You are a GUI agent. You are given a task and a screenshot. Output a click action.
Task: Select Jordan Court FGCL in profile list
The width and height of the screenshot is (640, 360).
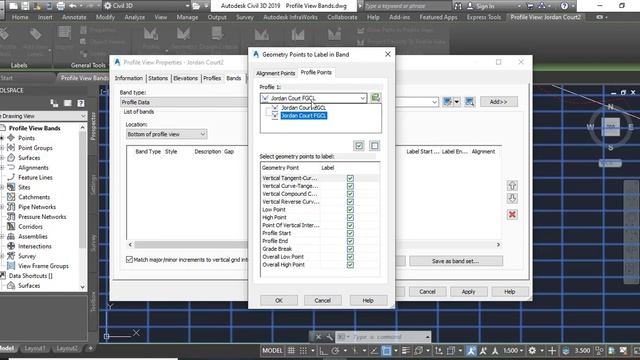(x=304, y=116)
